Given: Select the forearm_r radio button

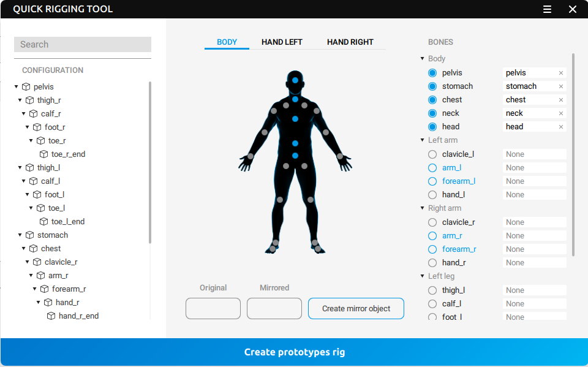Looking at the screenshot, I should pos(432,249).
